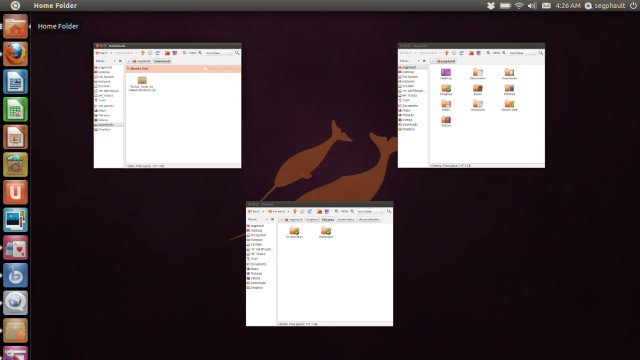The image size is (640, 360).
Task: Open Back history arrow in Downloads window
Action: point(111,53)
